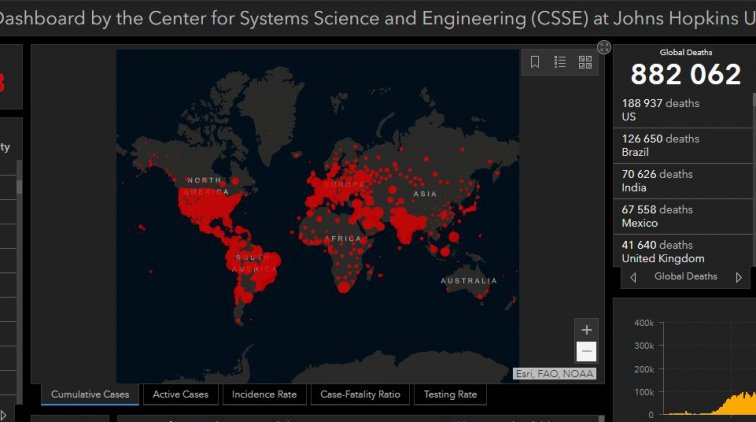Click the Esri, FAO, NOAA attribution
Screen dimensions: 756x422
[x=554, y=374]
